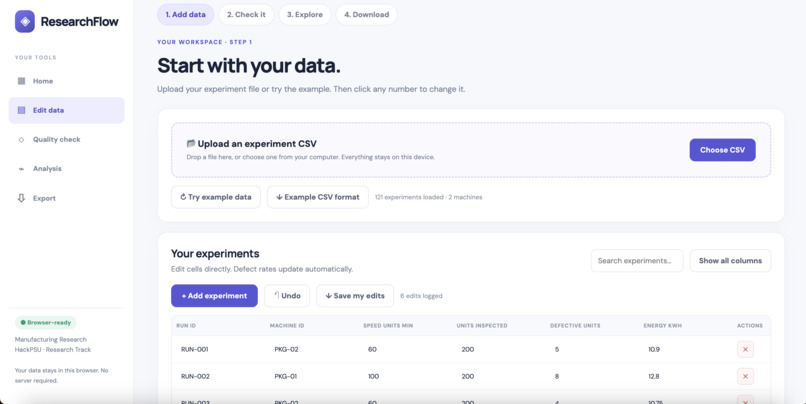Image resolution: width=806 pixels, height=404 pixels.
Task: Click the RUN ID column header
Action: tap(186, 325)
